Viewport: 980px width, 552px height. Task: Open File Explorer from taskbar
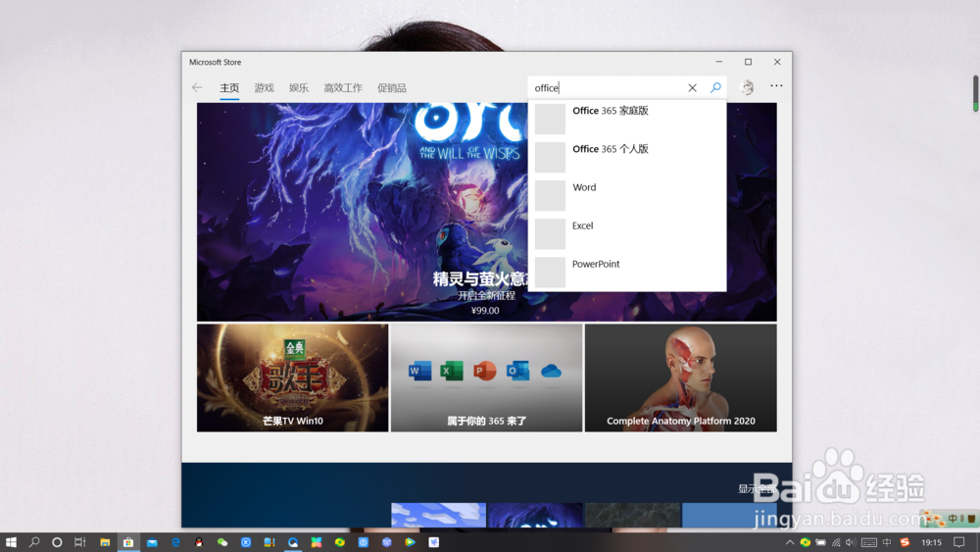105,542
